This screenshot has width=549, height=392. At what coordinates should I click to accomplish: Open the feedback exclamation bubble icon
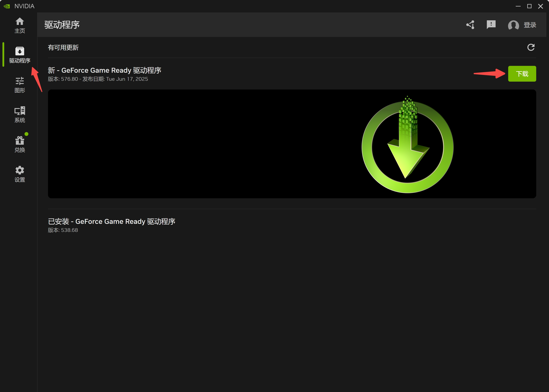(491, 25)
